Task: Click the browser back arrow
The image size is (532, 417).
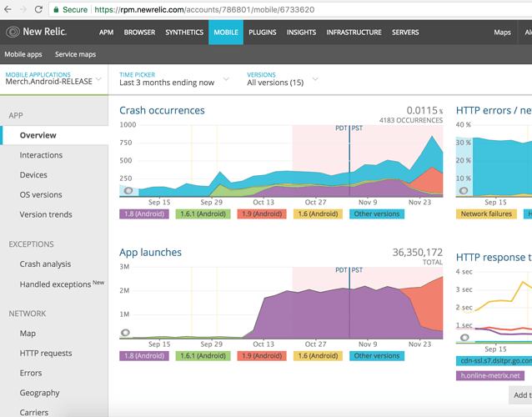Action: coord(8,9)
